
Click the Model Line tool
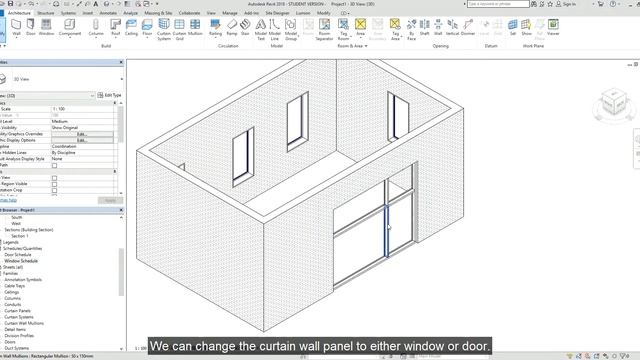point(275,29)
